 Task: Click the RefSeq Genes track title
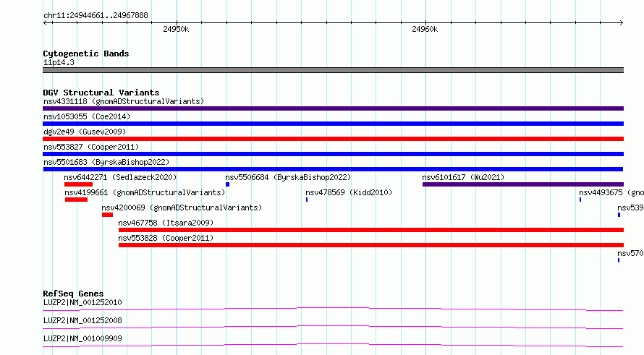click(73, 294)
